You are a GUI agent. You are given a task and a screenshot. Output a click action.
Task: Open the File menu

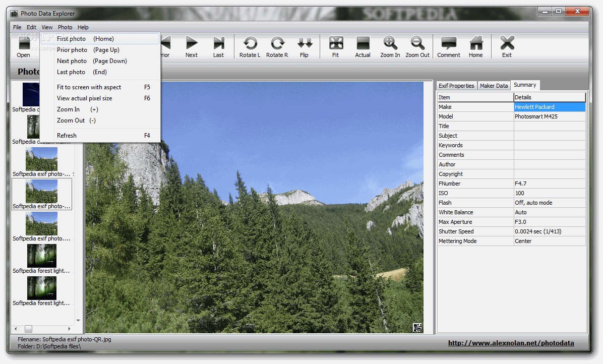pyautogui.click(x=17, y=27)
